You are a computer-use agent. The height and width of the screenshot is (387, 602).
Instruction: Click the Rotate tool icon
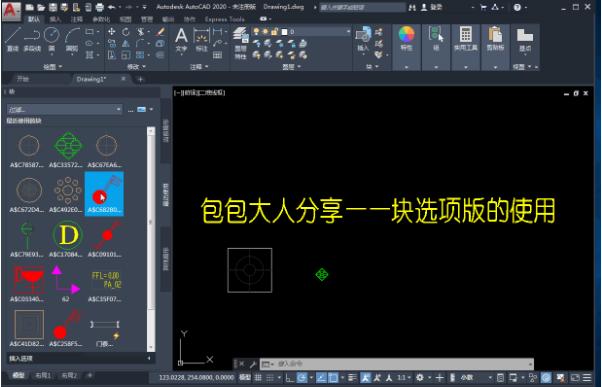pyautogui.click(x=126, y=31)
